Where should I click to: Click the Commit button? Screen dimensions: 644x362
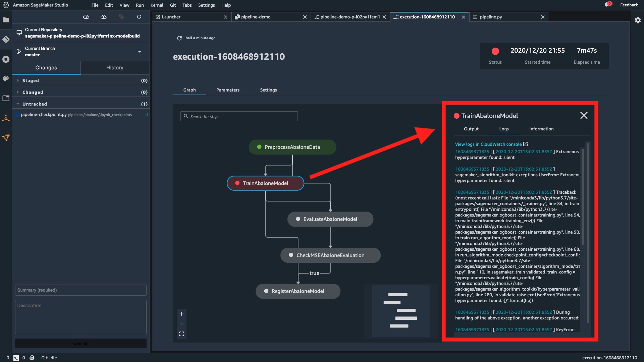(80, 343)
